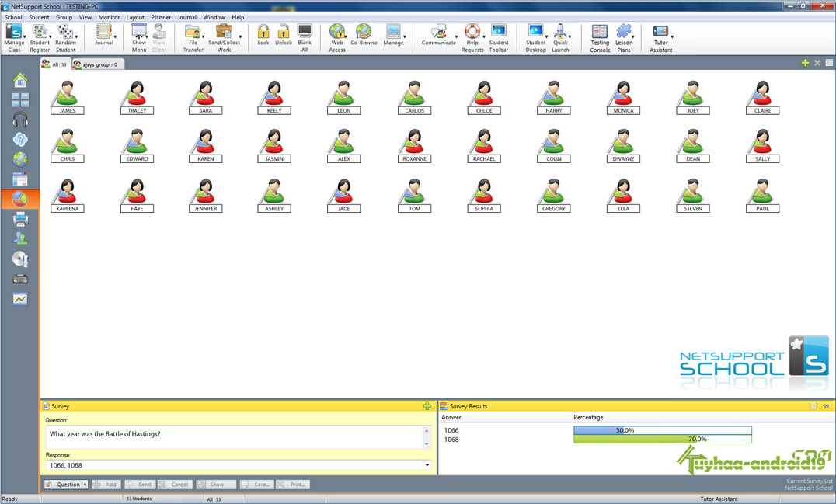Open the Response combo box dropdown
Viewport: 836px width, 504px height.
[x=427, y=465]
